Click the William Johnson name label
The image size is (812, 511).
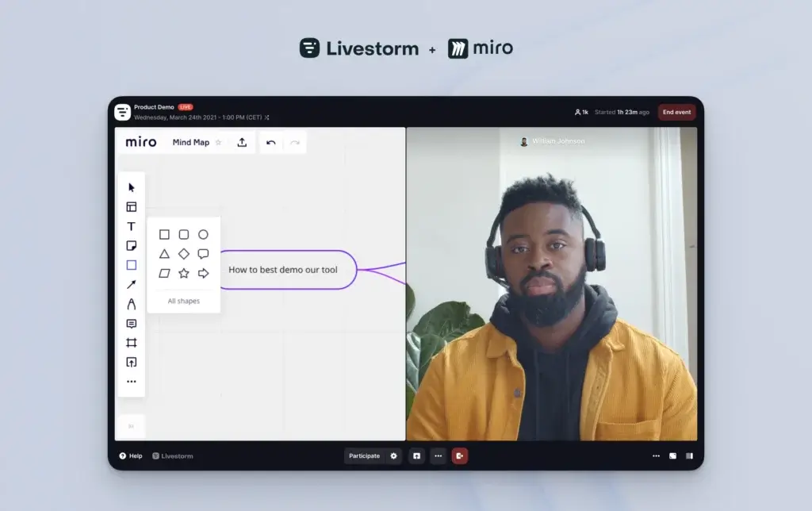(558, 141)
